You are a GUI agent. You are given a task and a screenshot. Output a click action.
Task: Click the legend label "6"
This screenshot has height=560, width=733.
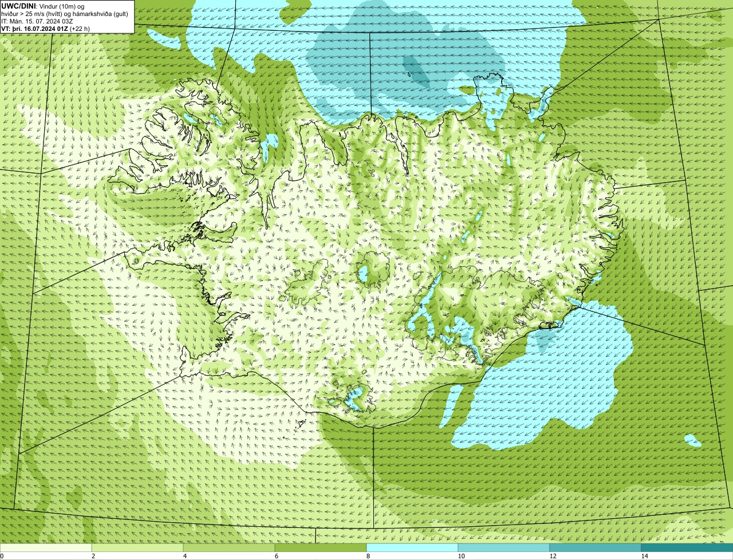pyautogui.click(x=276, y=556)
